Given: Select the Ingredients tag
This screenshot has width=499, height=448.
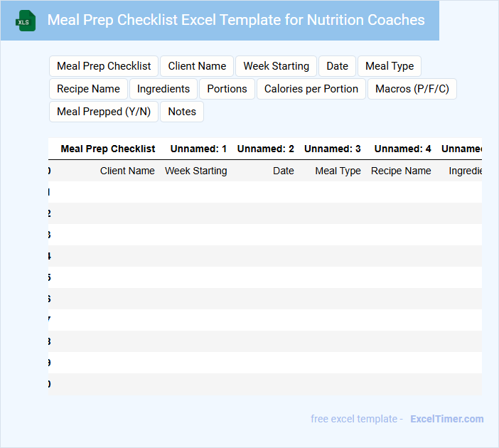Looking at the screenshot, I should (x=163, y=89).
